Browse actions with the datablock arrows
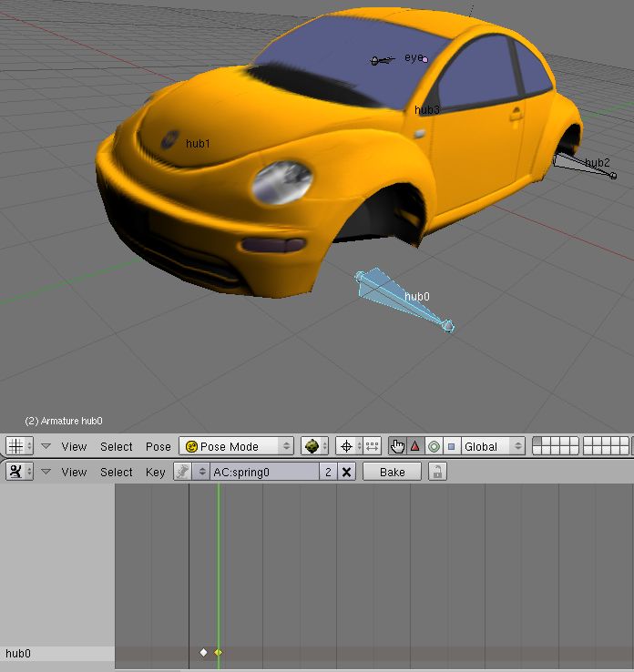This screenshot has height=672, width=634. coord(201,472)
